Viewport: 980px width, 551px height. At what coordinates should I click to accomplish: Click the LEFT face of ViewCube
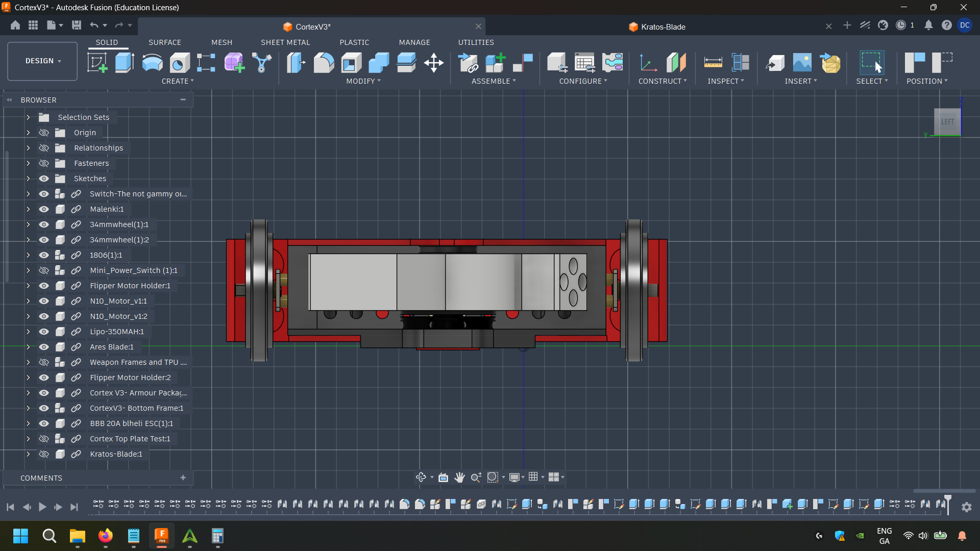947,122
